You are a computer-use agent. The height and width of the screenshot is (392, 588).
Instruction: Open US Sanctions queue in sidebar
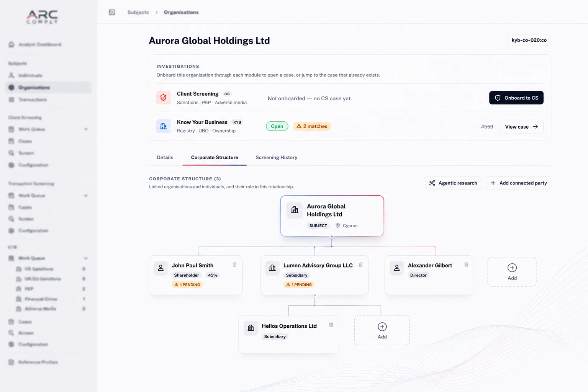coord(51,269)
